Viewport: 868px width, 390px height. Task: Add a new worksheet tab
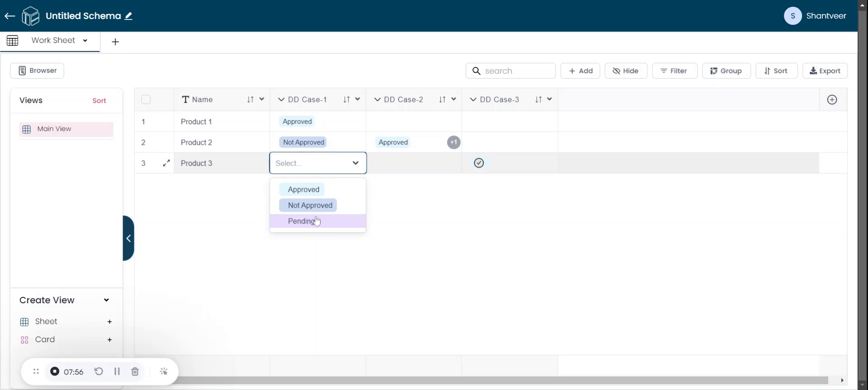tap(115, 42)
